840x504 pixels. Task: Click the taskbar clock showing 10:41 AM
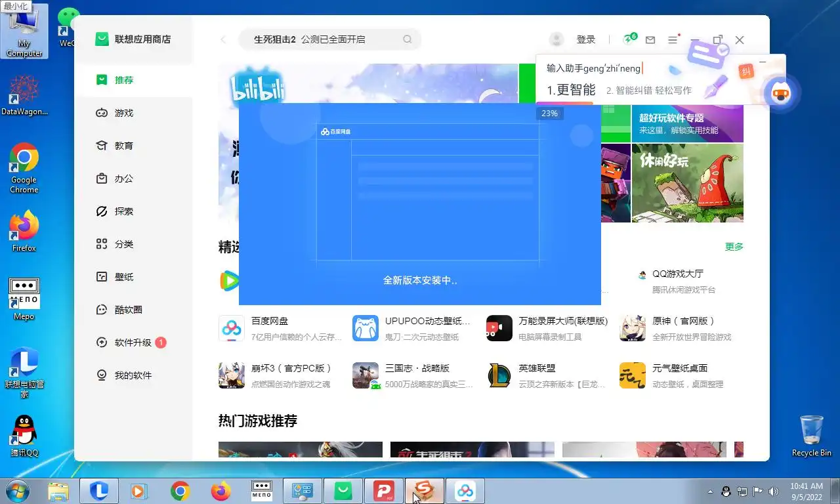click(x=807, y=491)
